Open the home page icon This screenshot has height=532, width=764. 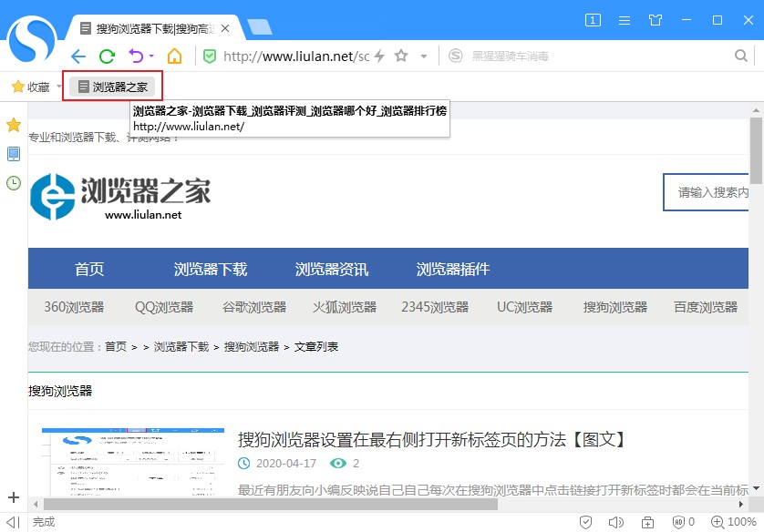click(174, 56)
